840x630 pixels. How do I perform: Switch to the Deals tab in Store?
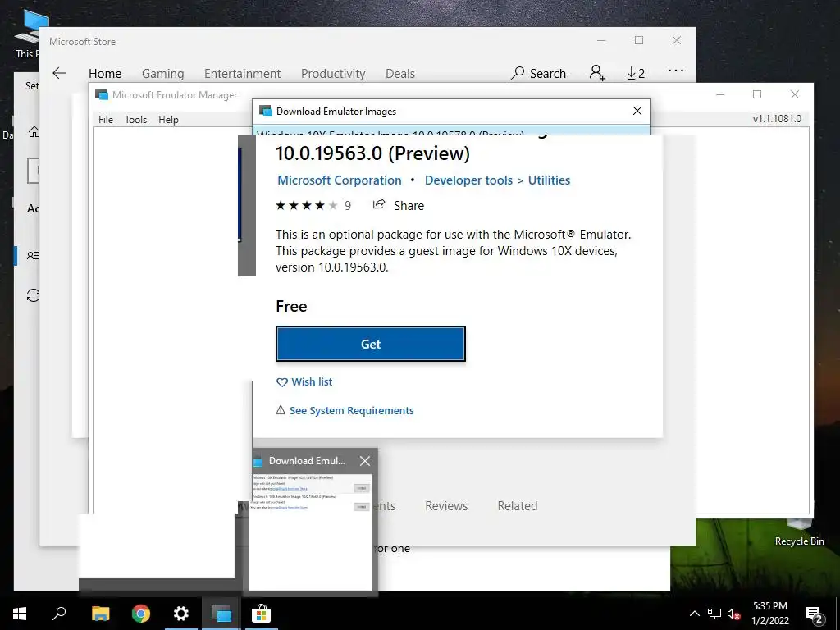(400, 73)
